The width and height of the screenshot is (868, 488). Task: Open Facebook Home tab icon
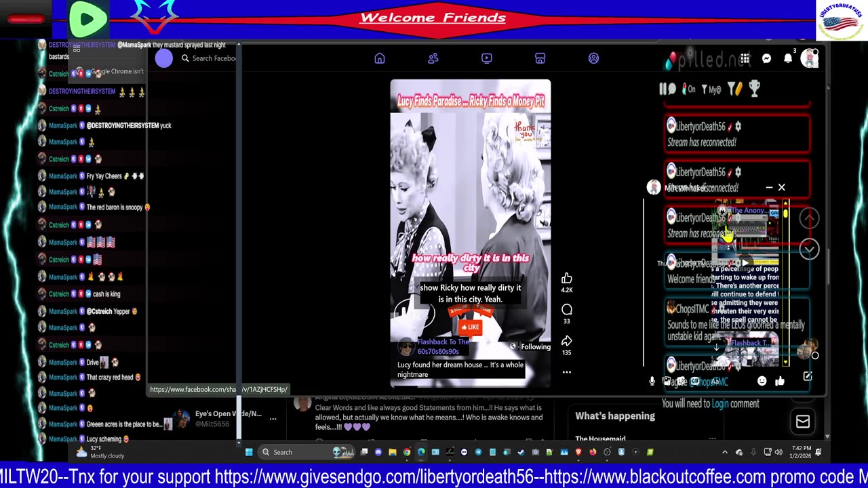coord(380,58)
